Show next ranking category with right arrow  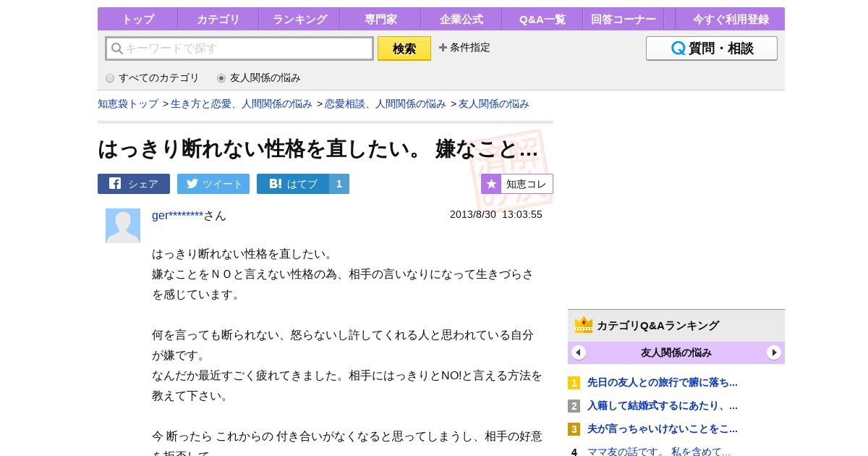[774, 352]
